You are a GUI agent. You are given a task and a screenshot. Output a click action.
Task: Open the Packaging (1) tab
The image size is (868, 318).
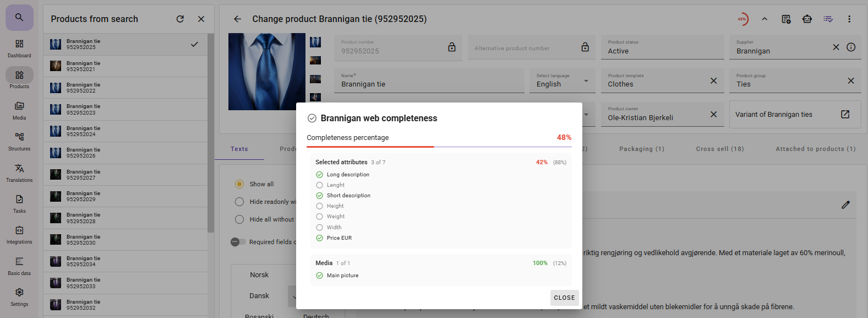pyautogui.click(x=641, y=149)
